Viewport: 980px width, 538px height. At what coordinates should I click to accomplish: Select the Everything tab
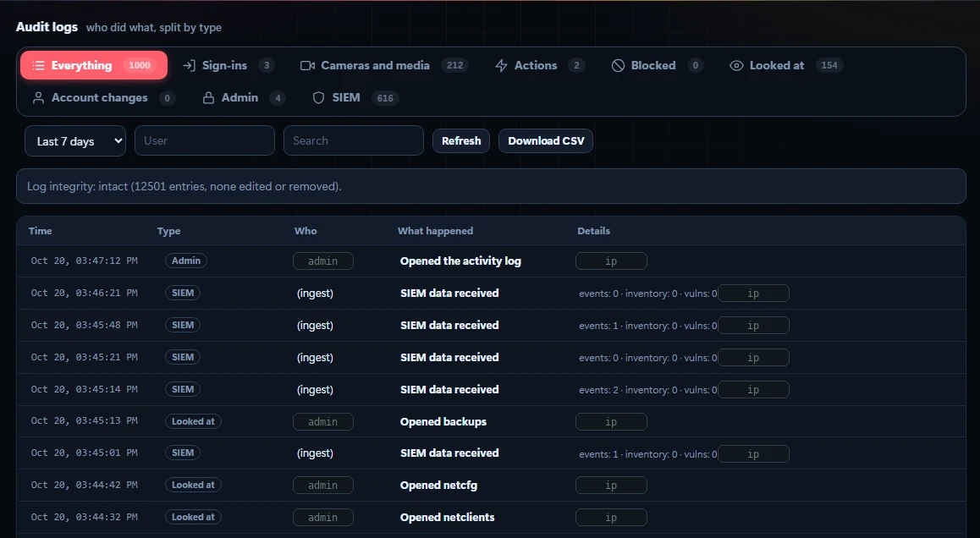[94, 66]
